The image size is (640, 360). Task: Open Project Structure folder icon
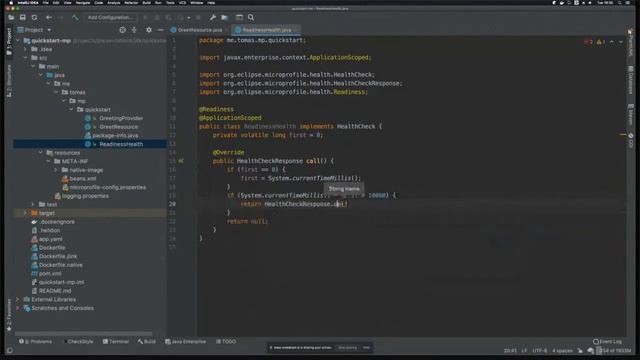(x=224, y=18)
